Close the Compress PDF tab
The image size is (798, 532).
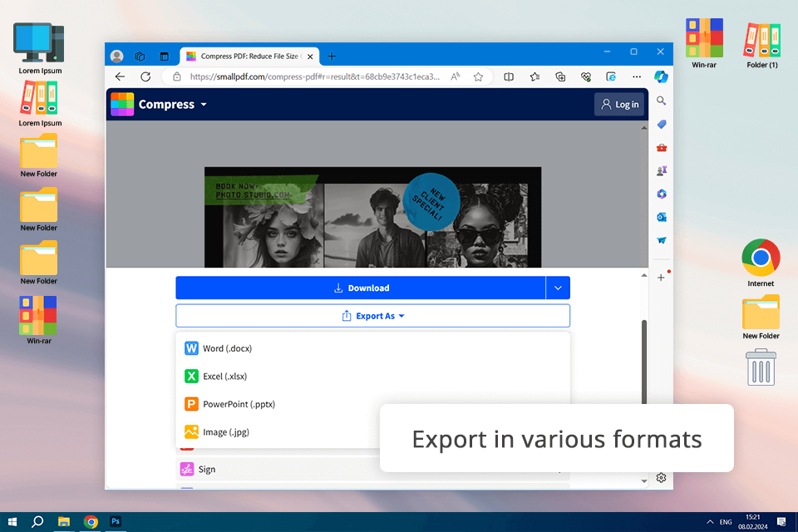click(x=310, y=57)
